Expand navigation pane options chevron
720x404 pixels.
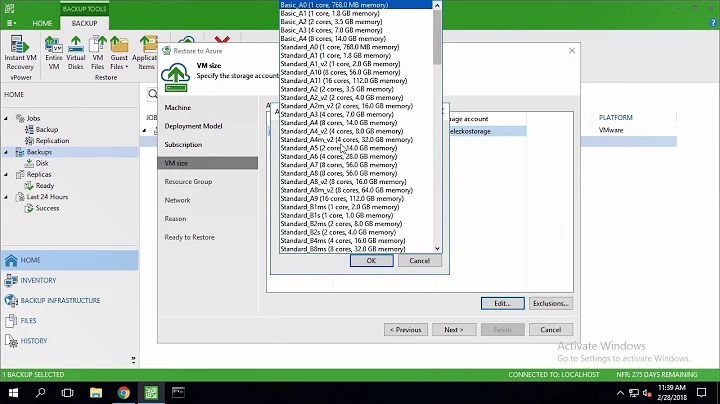coord(133,360)
